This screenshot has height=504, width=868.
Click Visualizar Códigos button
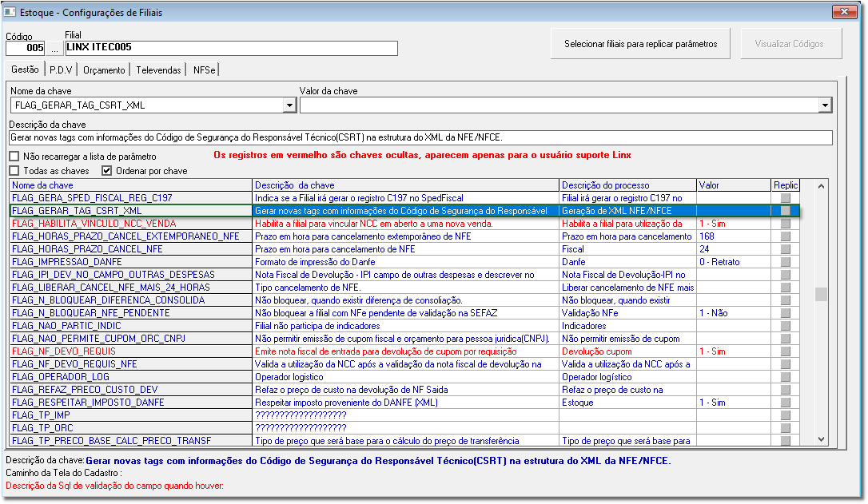(x=790, y=44)
